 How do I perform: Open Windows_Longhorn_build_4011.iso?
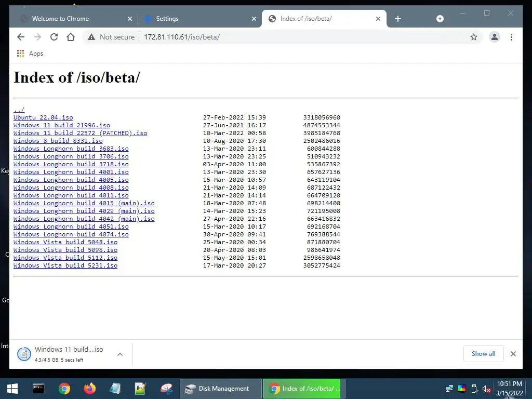point(71,195)
